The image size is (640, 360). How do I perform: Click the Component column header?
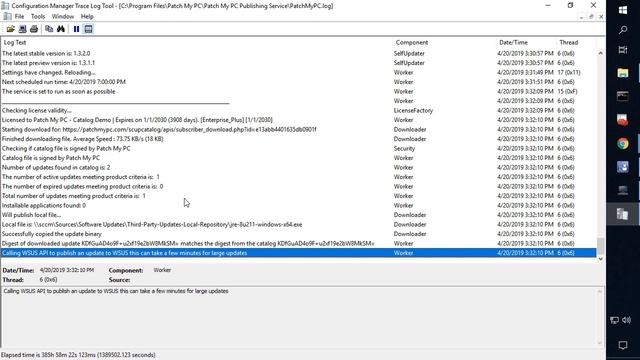click(444, 42)
